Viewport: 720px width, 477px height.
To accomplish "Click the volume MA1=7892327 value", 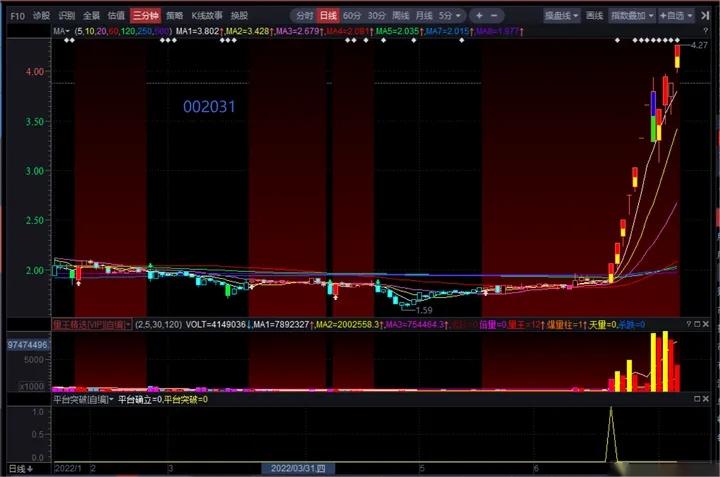I will coord(283,325).
